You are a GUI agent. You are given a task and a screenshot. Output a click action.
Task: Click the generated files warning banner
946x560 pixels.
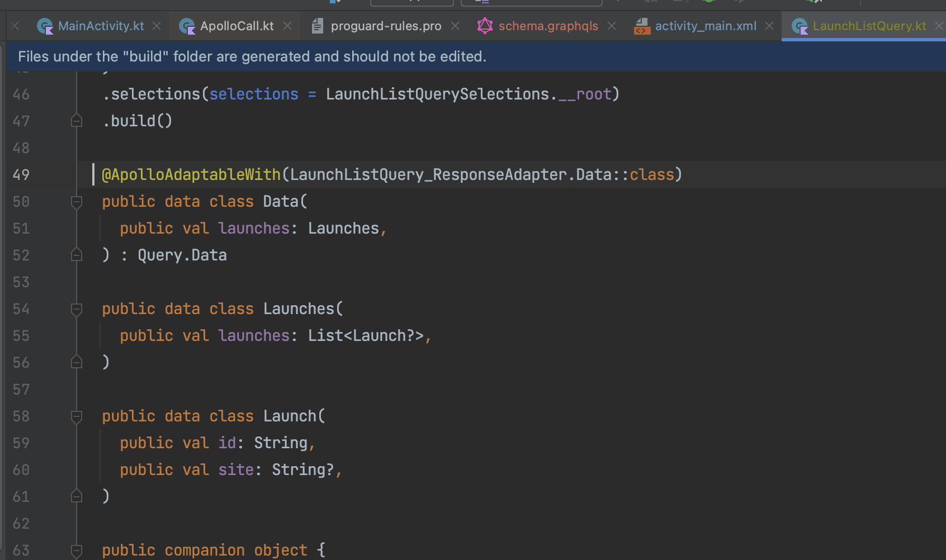click(x=475, y=56)
